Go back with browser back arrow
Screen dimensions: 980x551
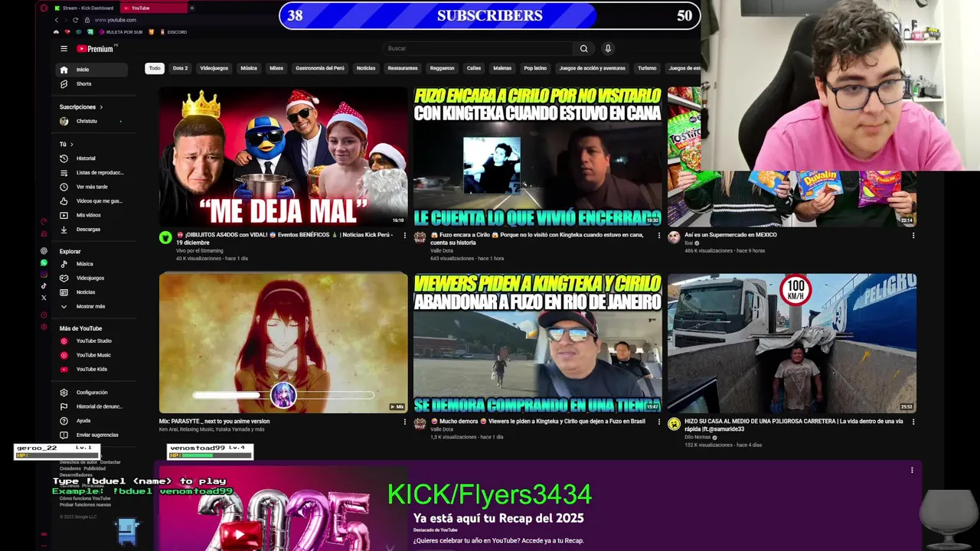point(56,20)
